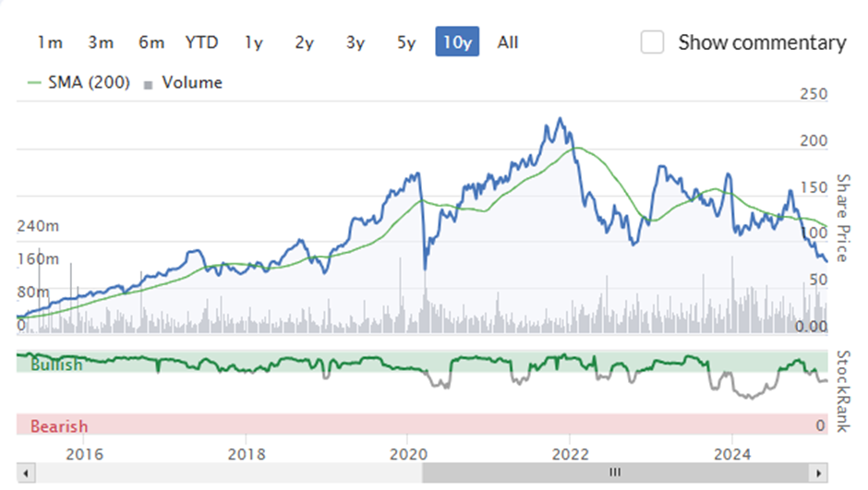Click the Bearish zone label
Image resolution: width=868 pixels, height=490 pixels.
point(59,427)
